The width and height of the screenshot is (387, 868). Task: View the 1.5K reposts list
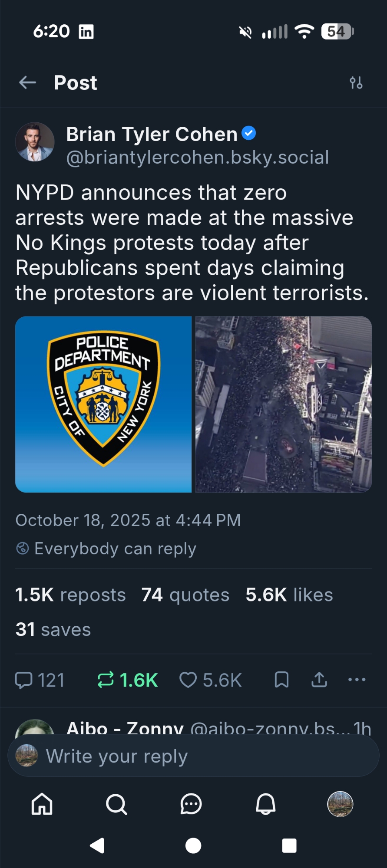coord(70,595)
